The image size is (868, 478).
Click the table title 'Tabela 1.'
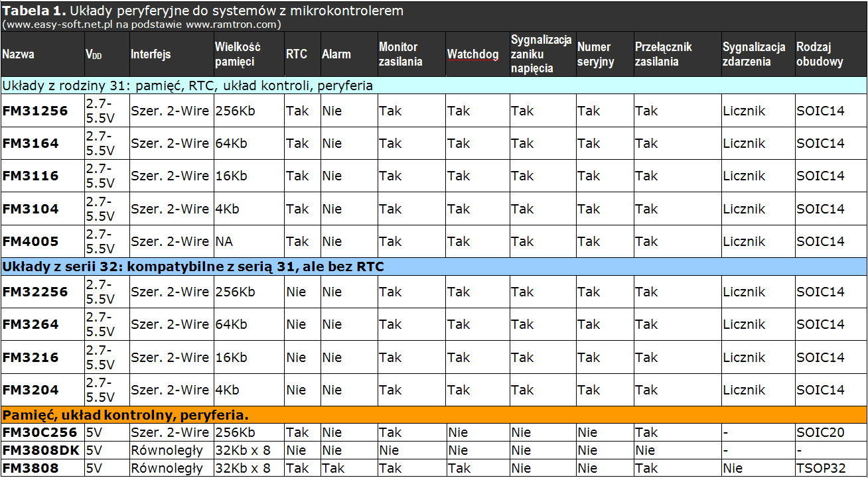click(34, 11)
